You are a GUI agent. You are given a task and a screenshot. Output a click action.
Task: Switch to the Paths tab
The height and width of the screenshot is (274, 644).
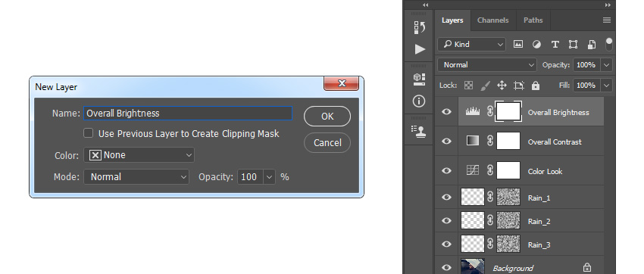click(x=533, y=20)
